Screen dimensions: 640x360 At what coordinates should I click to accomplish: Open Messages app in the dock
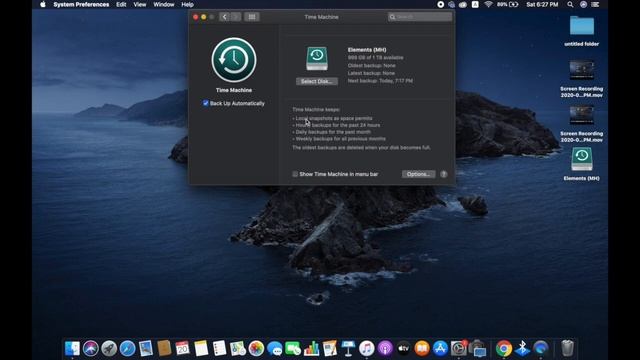(275, 349)
